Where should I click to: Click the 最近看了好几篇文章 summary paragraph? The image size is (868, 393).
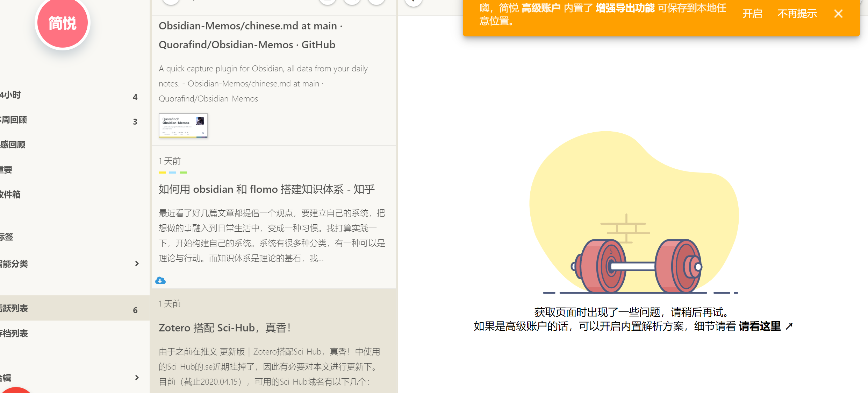click(272, 236)
